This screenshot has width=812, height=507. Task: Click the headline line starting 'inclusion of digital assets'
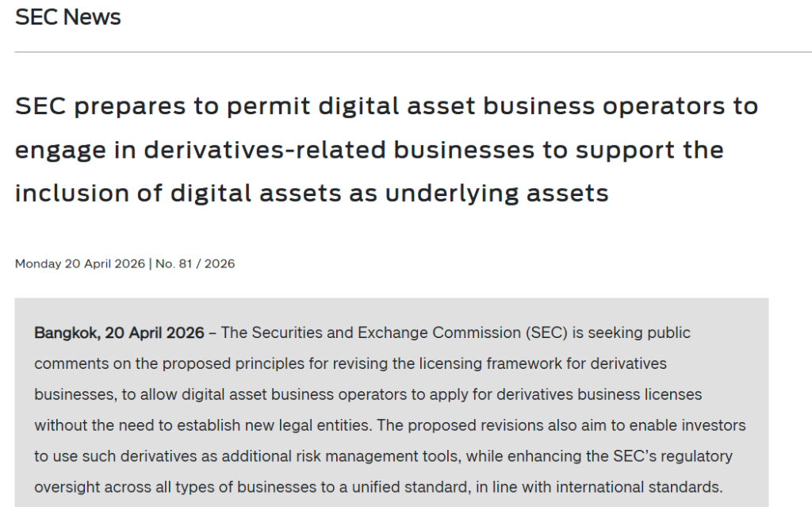[311, 193]
